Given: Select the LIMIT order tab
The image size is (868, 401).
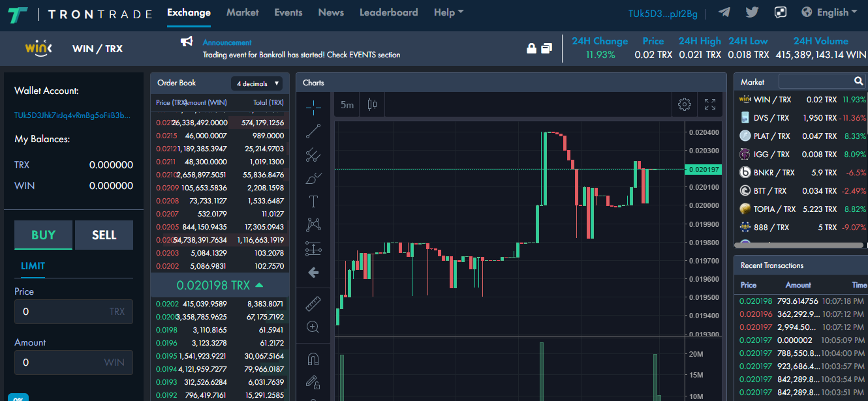Looking at the screenshot, I should tap(33, 266).
